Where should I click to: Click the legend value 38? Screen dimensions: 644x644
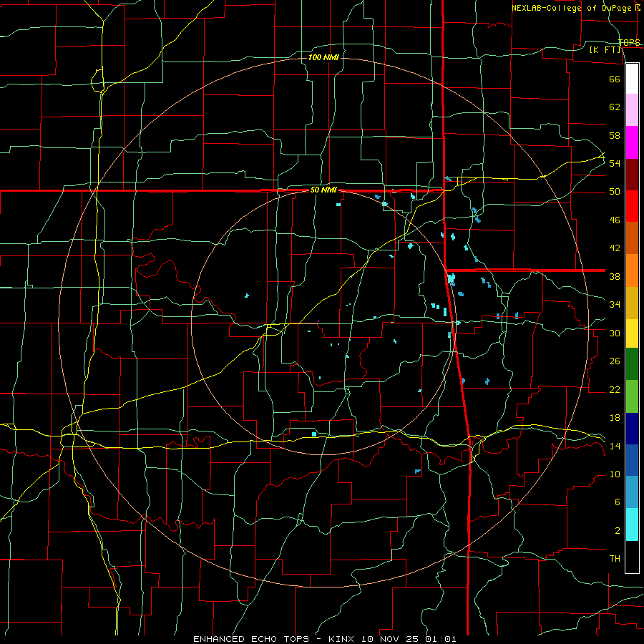[x=615, y=276]
